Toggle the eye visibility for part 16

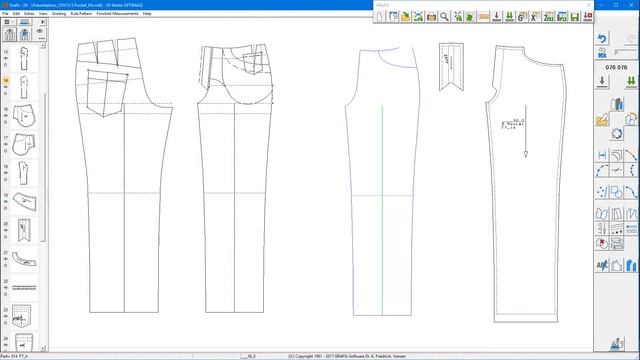(x=6, y=116)
